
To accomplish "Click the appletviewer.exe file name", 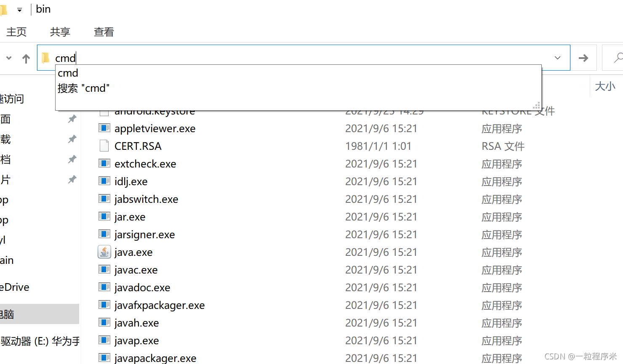I will tap(155, 129).
